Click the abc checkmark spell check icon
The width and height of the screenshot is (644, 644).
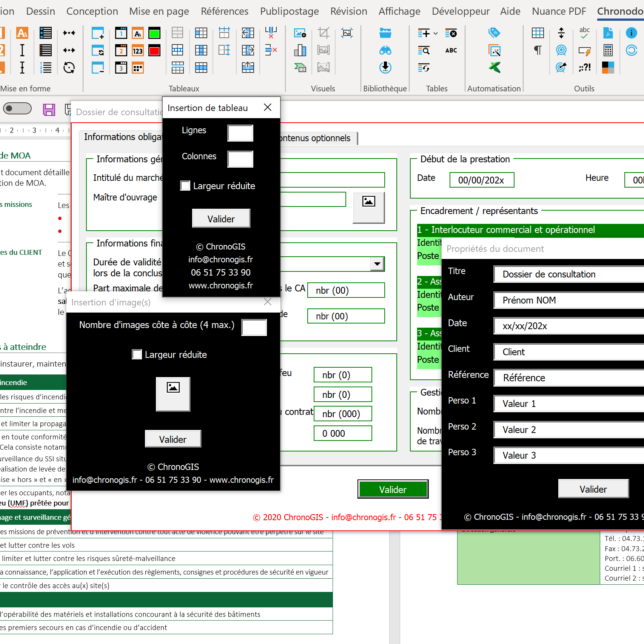585,33
